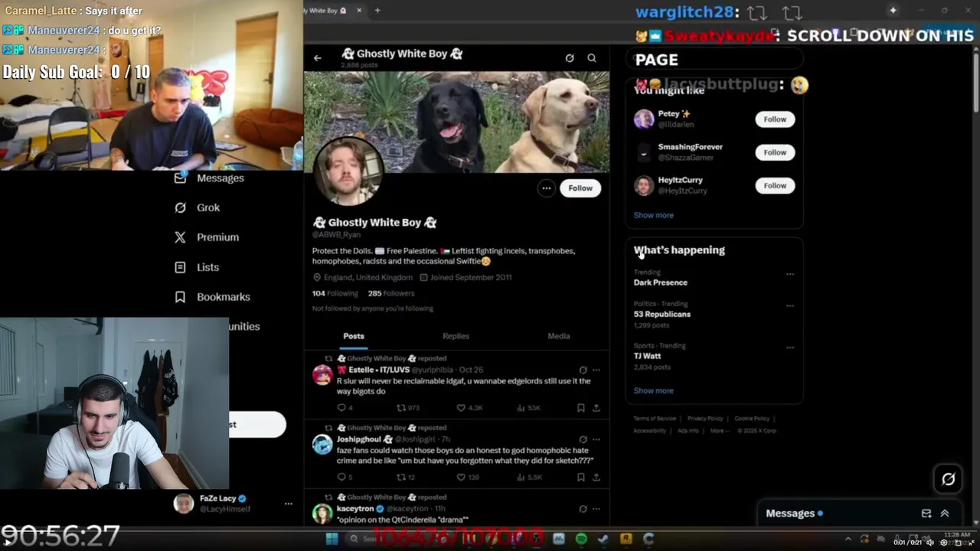This screenshot has width=980, height=551.
Task: Show hidden system tray icons
Action: (x=848, y=540)
